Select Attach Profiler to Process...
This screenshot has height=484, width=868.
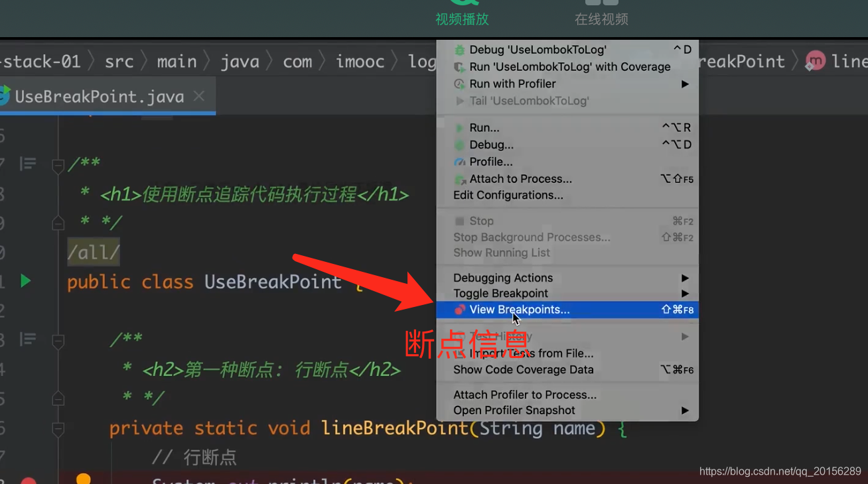pos(567,394)
